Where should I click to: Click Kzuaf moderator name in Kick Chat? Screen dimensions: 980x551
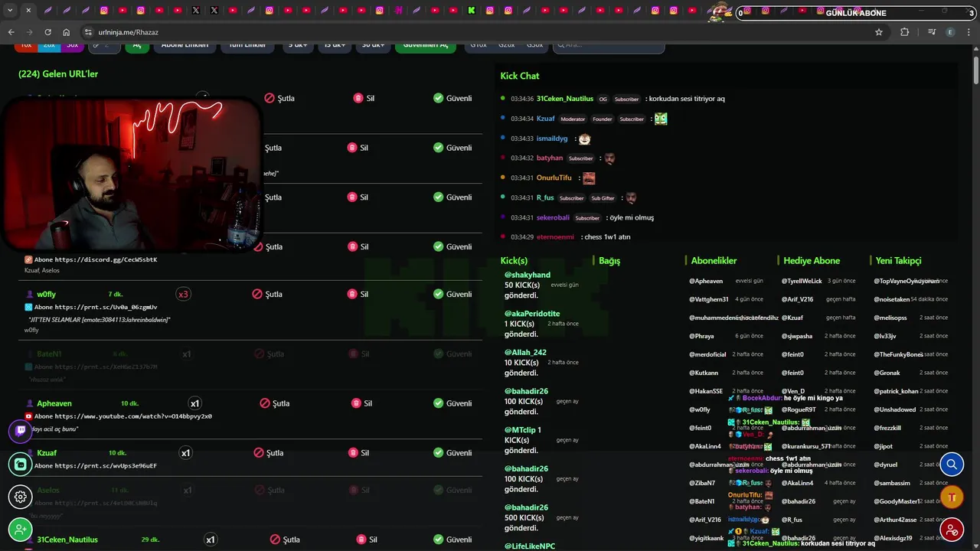(546, 119)
